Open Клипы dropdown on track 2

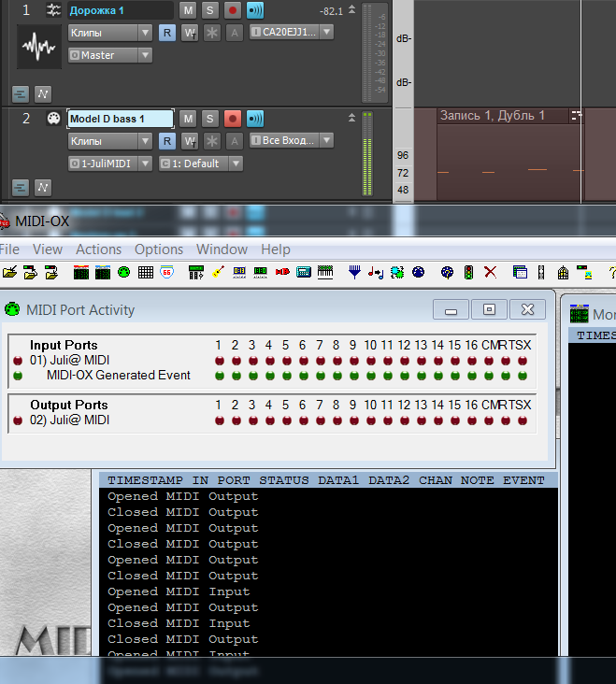[110, 141]
